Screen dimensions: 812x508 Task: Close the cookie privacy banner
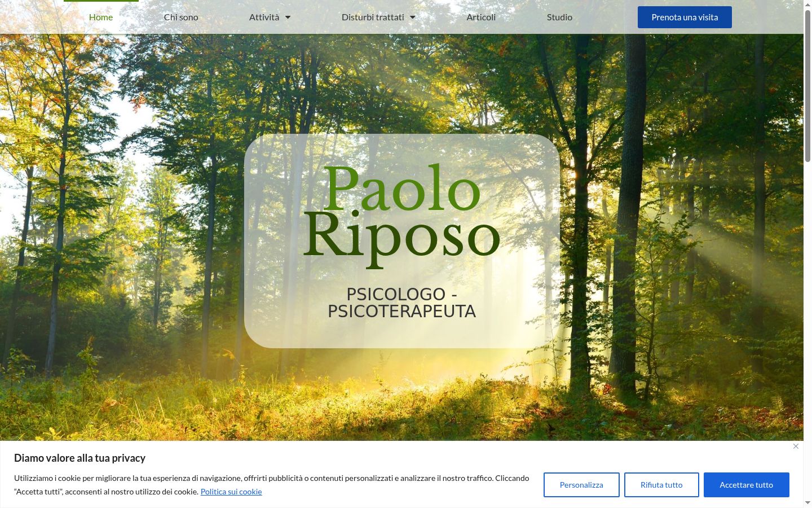point(796,446)
